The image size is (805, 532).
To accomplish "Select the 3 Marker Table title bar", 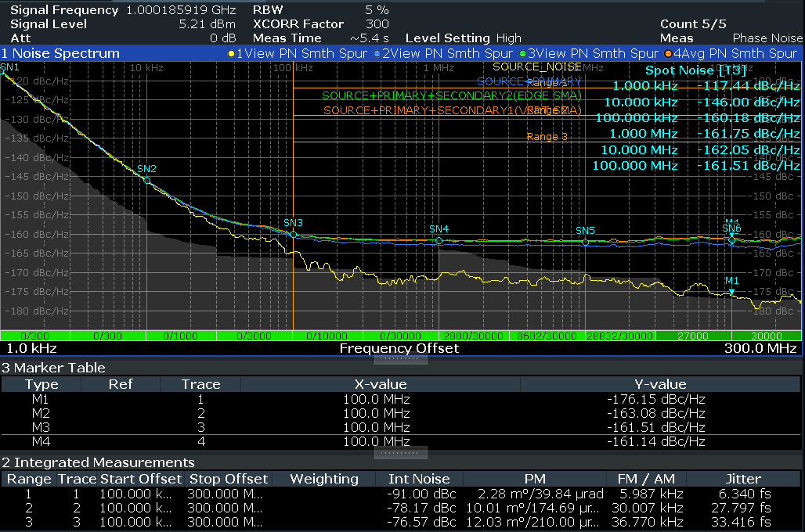I will coord(53,368).
